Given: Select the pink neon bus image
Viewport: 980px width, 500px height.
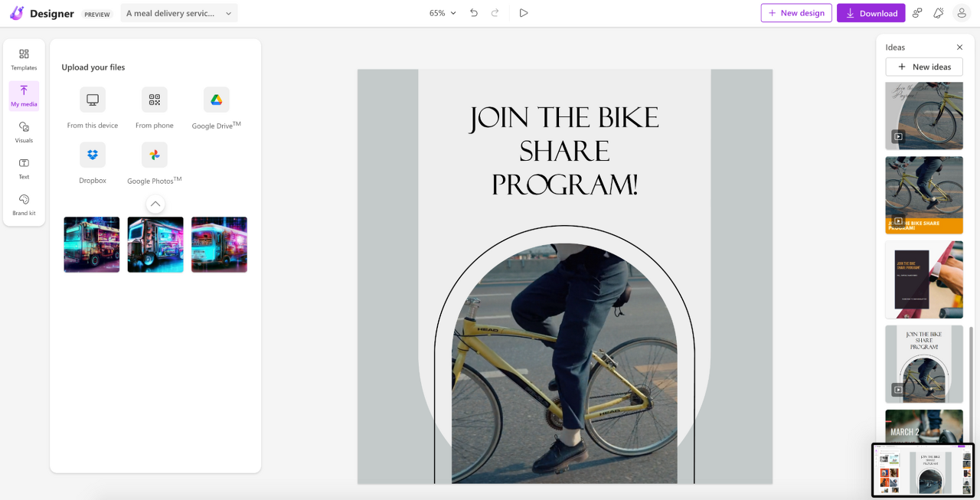Looking at the screenshot, I should pos(219,244).
